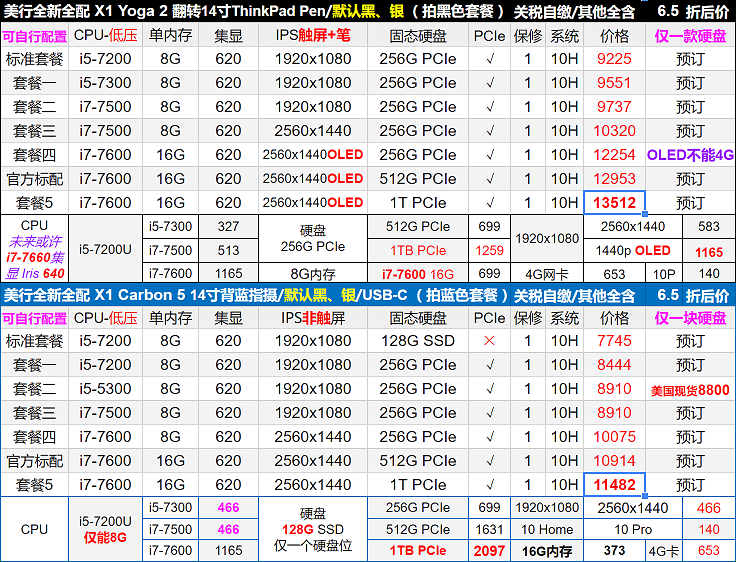The width and height of the screenshot is (736, 562).
Task: Select the price cell showing 9225
Action: (614, 59)
